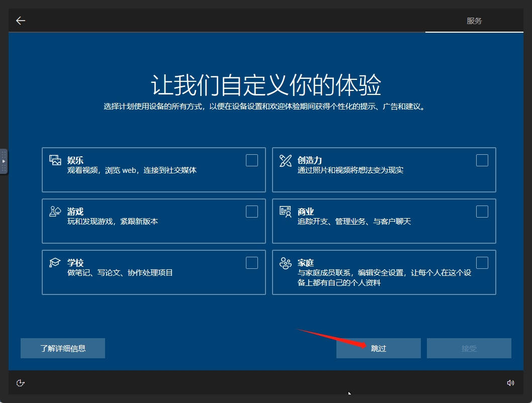Select the 服务 (Services) tab
The height and width of the screenshot is (403, 532).
tap(474, 21)
